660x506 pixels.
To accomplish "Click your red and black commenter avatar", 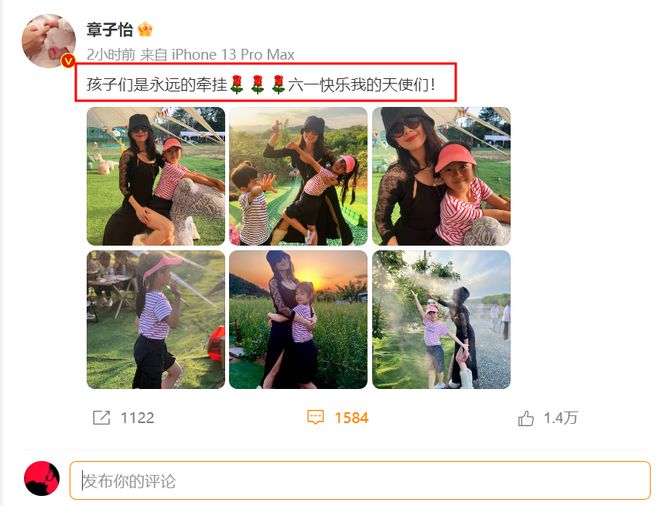I will (42, 479).
